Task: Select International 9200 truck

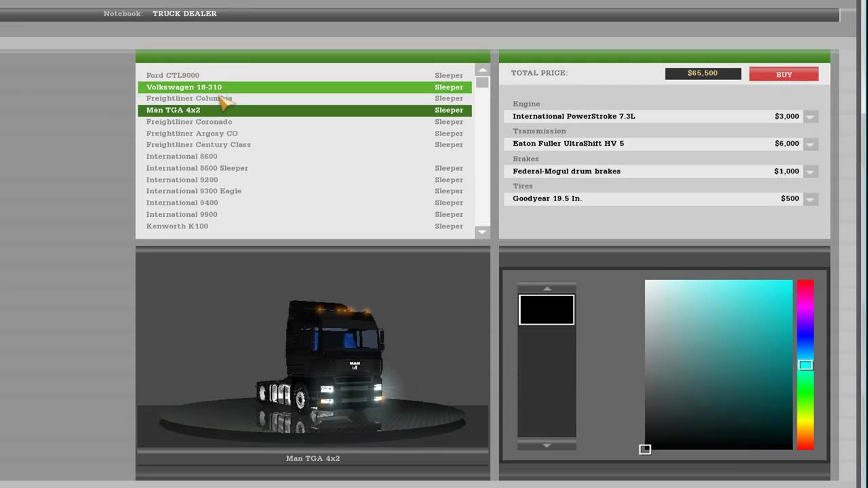Action: click(304, 180)
